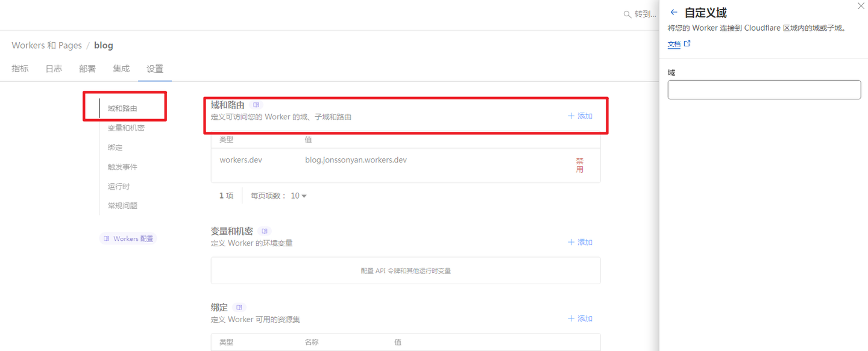This screenshot has height=351, width=868.
Task: Click the beta badge next to 绑定 heading
Action: coord(239,307)
